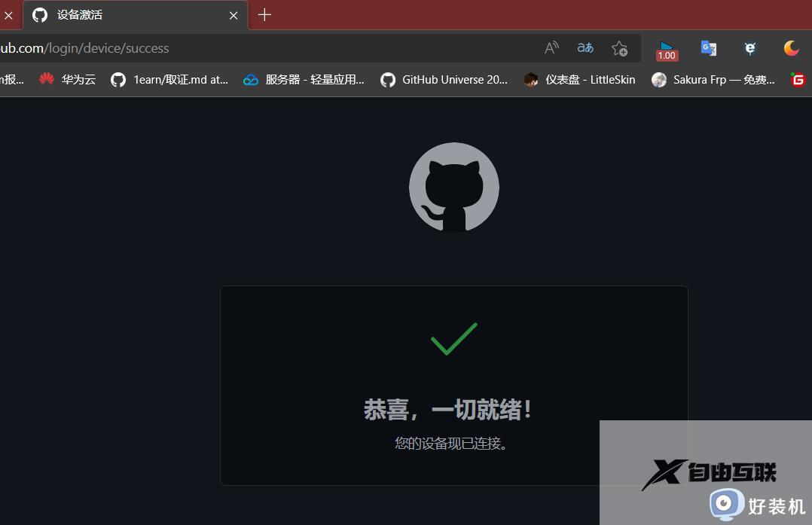This screenshot has height=525, width=812.
Task: Close the 设备激活 tab
Action: point(233,15)
